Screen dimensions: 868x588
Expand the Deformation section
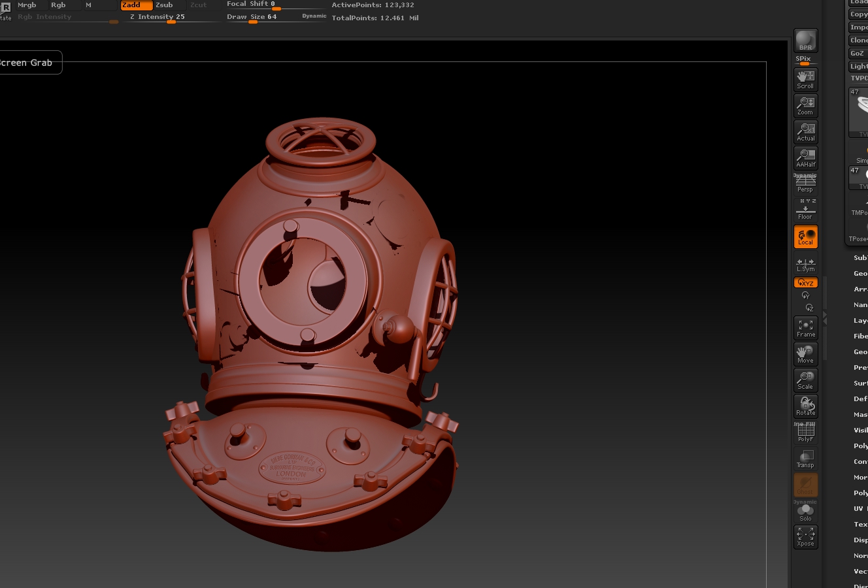pos(860,399)
